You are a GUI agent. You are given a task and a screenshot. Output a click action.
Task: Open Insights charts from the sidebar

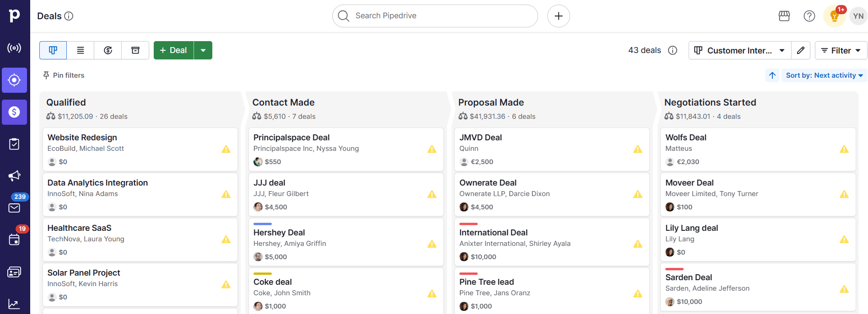(14, 304)
